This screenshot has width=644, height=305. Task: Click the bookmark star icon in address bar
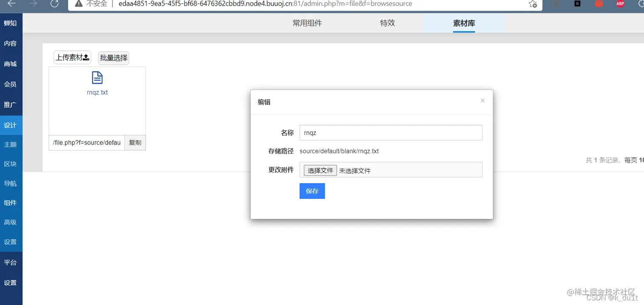[x=532, y=4]
